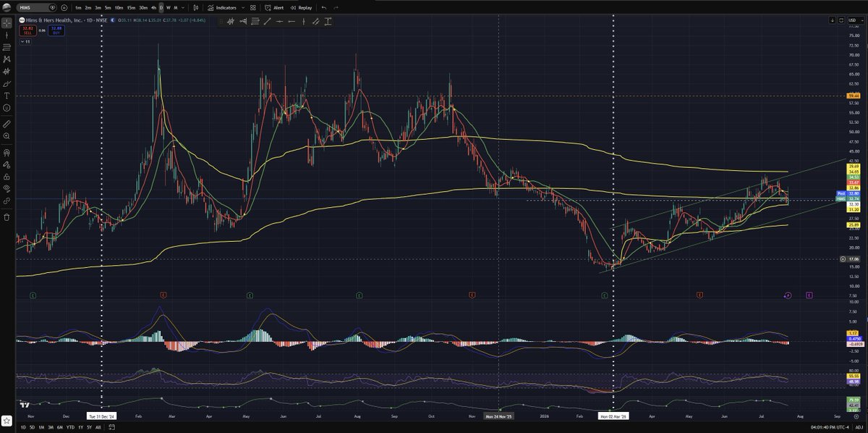Toggle hide all drawings eye icon
This screenshot has width=868, height=433.
pyautogui.click(x=6, y=188)
